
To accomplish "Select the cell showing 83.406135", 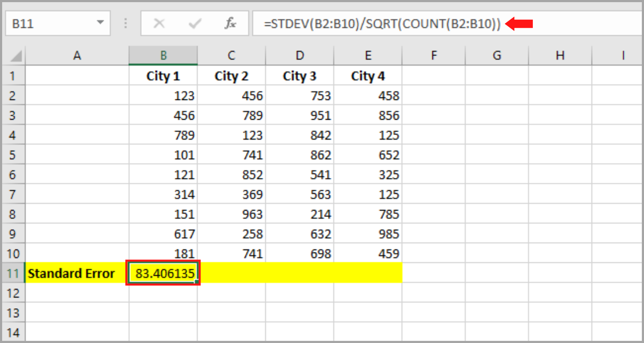I will click(x=163, y=273).
